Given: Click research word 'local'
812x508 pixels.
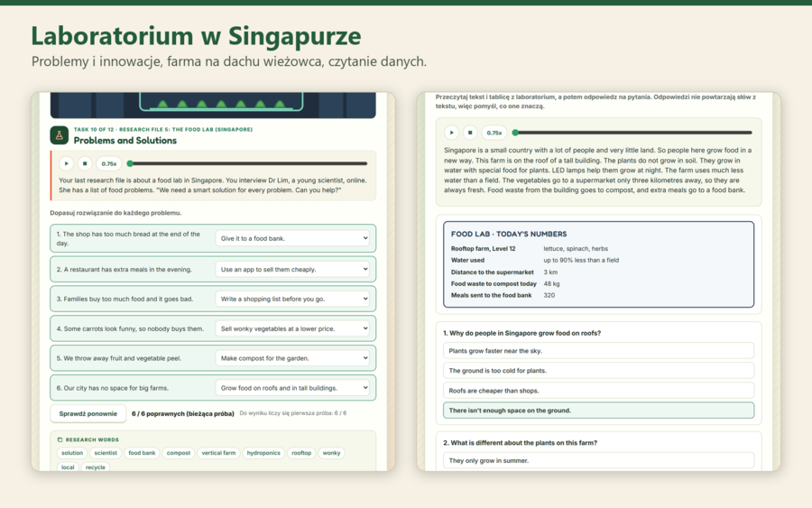Looking at the screenshot, I should coord(68,467).
